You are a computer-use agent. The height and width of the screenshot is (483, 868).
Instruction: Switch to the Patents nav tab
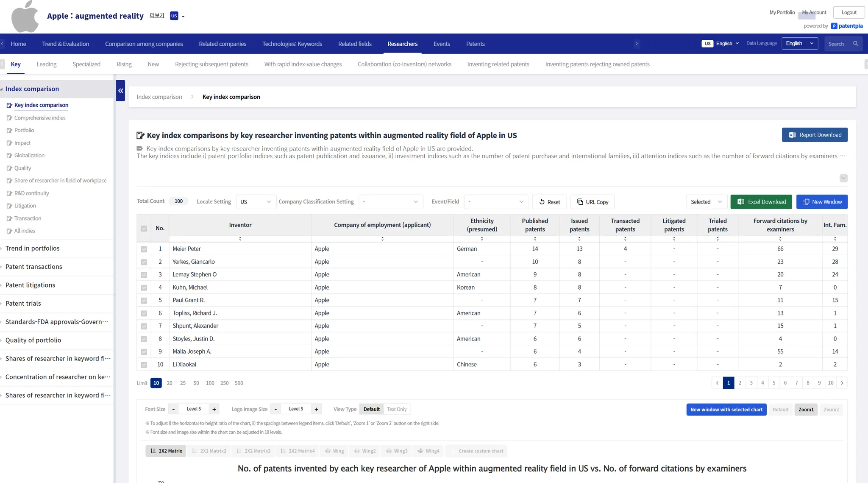(x=475, y=44)
